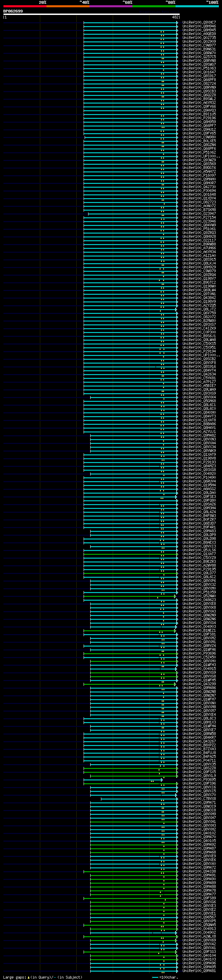The height and width of the screenshot is (980, 222).
Task: Select UniRef100_Q6Q2Z8 in the hit list
Action: (199, 95)
